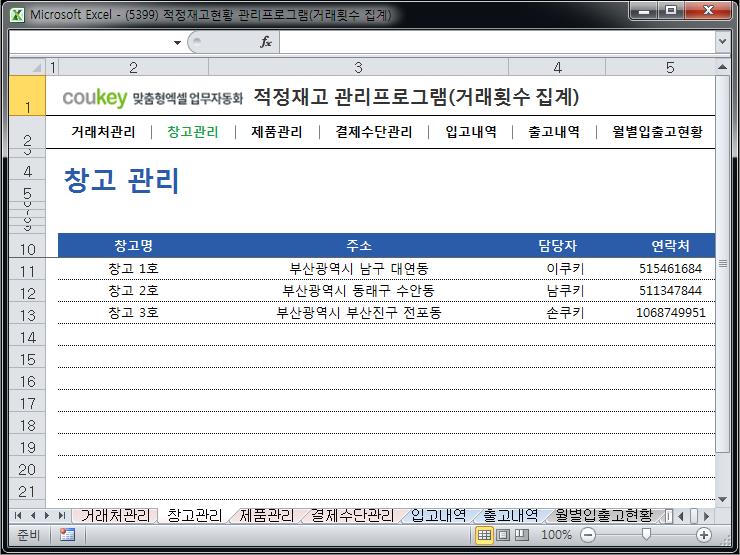Open 창고관리 navigation link in green
The height and width of the screenshot is (555, 740).
[193, 132]
